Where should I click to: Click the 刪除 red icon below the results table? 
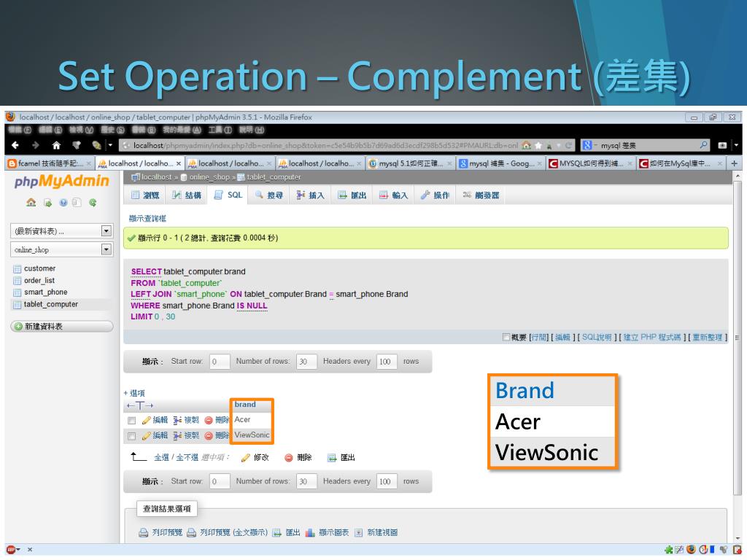coord(288,458)
